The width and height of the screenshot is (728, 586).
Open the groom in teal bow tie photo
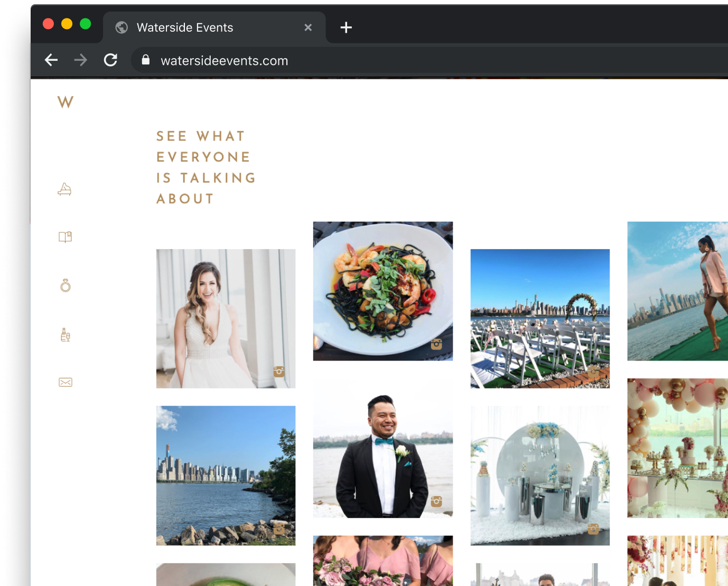click(383, 448)
